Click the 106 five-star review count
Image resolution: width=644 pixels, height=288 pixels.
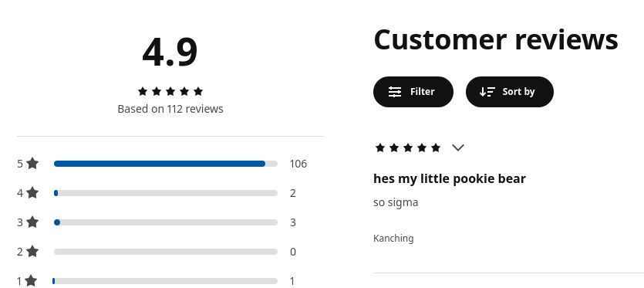click(298, 164)
